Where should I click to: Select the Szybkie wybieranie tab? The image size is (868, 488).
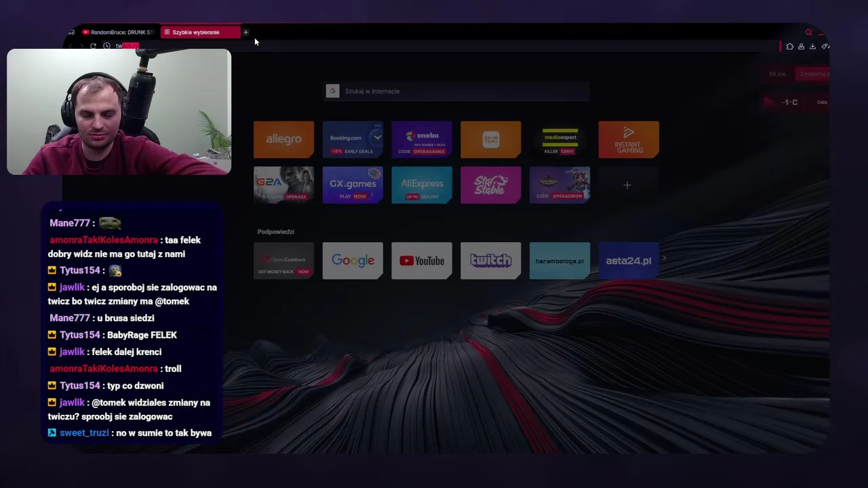(x=201, y=32)
